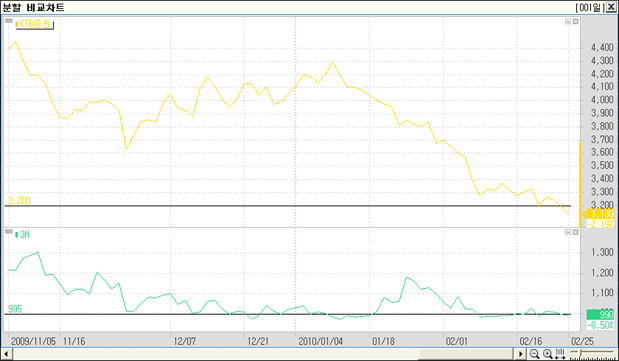Click the green 990 current price tag
Image resolution: width=619 pixels, height=361 pixels.
point(600,314)
